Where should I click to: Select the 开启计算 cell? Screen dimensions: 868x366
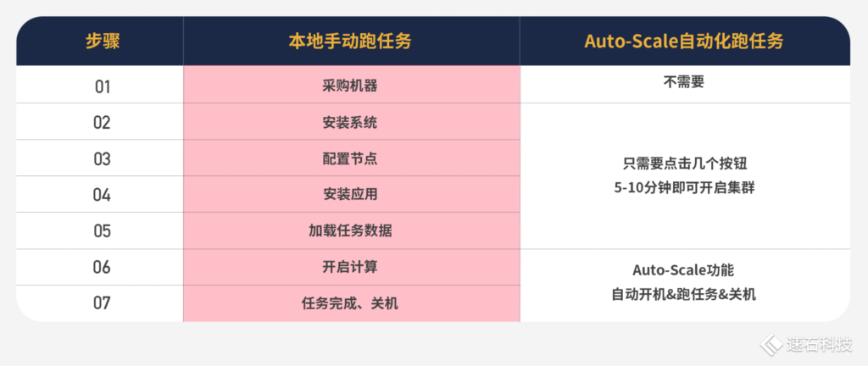tap(350, 267)
